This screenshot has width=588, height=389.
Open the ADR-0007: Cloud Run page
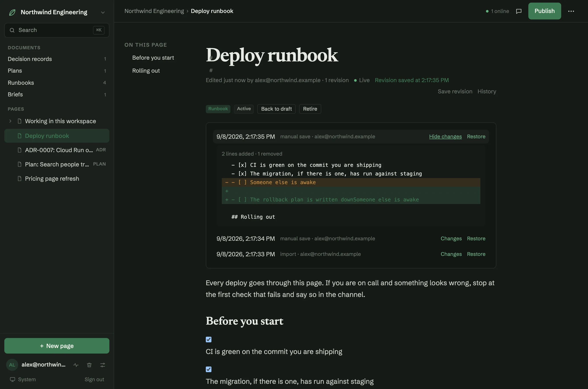59,150
